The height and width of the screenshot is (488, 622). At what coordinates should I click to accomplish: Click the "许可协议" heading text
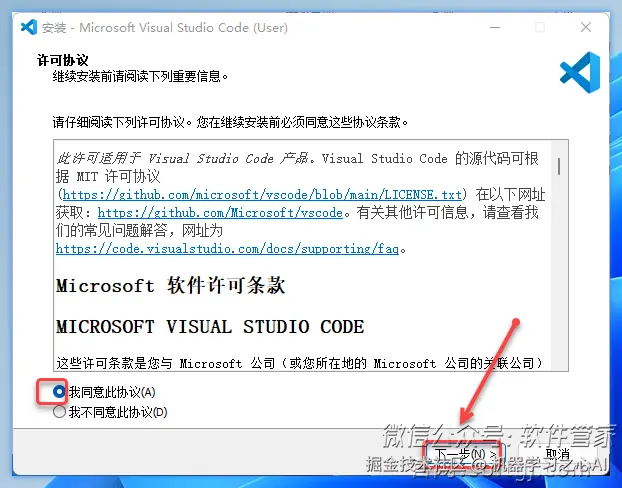pyautogui.click(x=62, y=60)
